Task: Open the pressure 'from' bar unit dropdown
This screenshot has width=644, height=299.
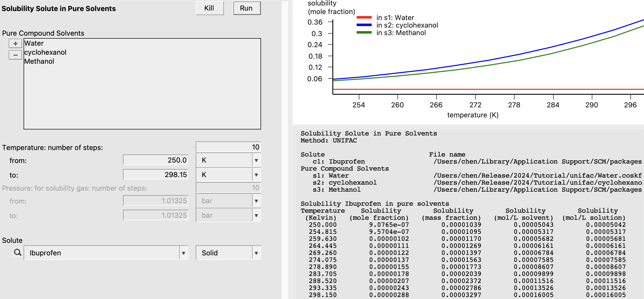Action: click(x=256, y=201)
